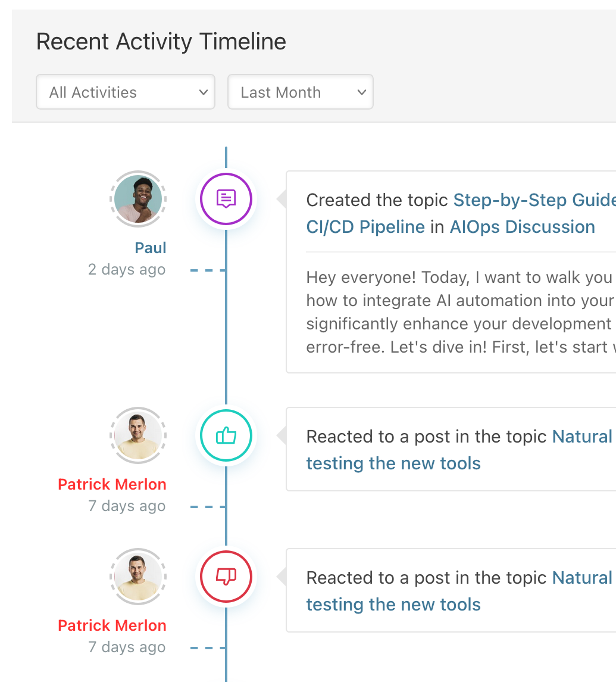Click 7 days ago under thumbs-up entry
Viewport: 616px width, 682px height.
tap(127, 506)
